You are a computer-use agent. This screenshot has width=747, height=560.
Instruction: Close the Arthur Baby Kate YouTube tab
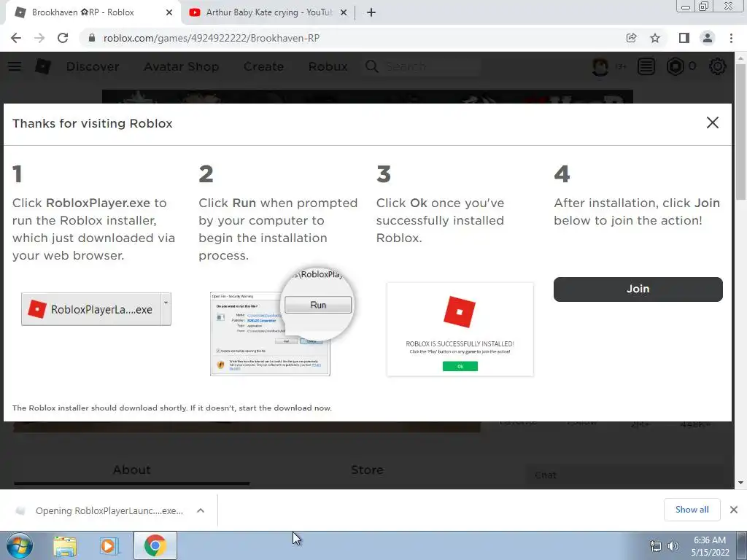[x=344, y=12]
